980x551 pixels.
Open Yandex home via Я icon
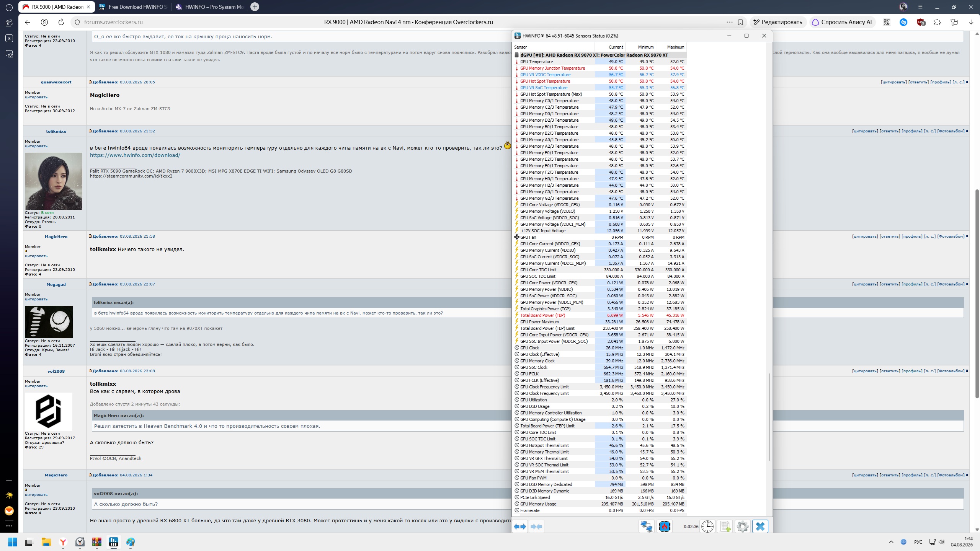click(44, 22)
